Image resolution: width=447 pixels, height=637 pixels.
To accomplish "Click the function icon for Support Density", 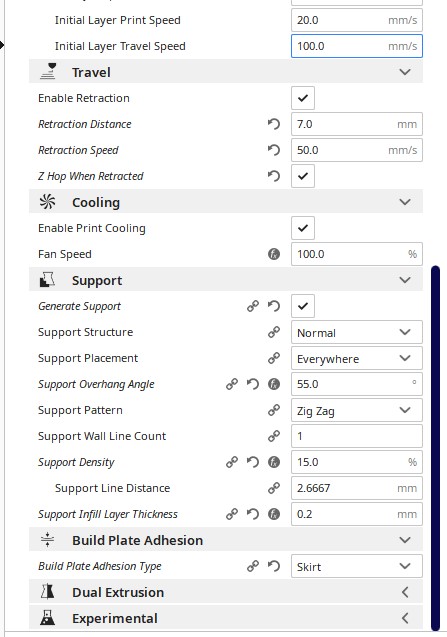I will [x=274, y=462].
